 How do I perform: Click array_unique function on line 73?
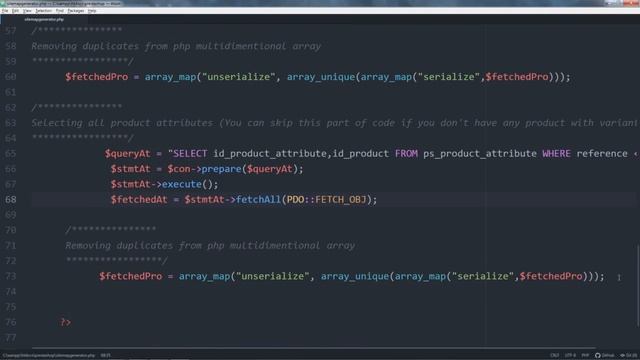click(x=355, y=276)
